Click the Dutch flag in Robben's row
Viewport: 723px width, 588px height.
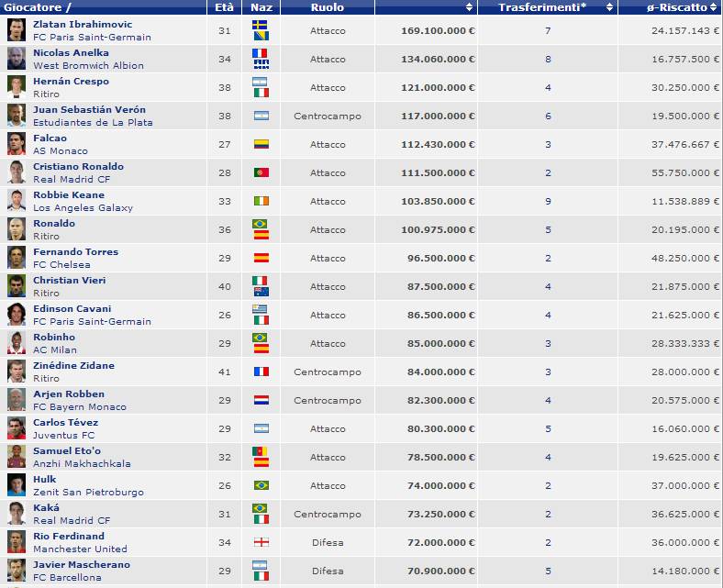pos(261,400)
